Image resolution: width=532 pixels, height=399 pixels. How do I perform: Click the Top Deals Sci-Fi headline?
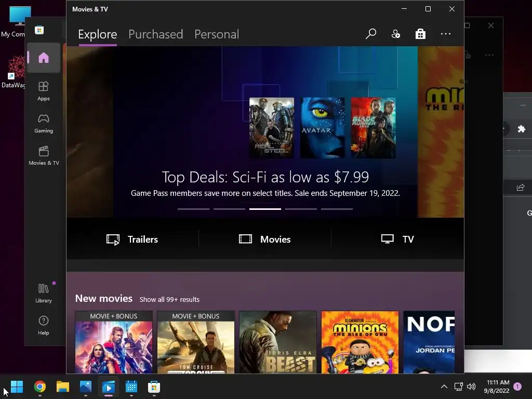[265, 177]
